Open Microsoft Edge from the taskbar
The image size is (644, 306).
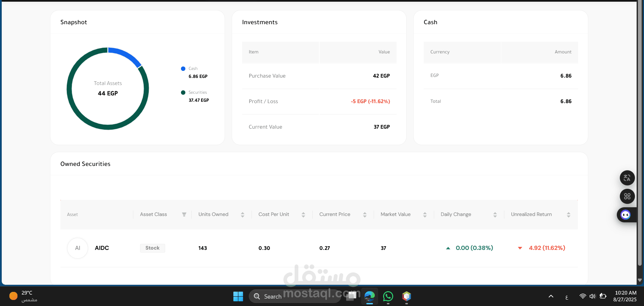[370, 296]
